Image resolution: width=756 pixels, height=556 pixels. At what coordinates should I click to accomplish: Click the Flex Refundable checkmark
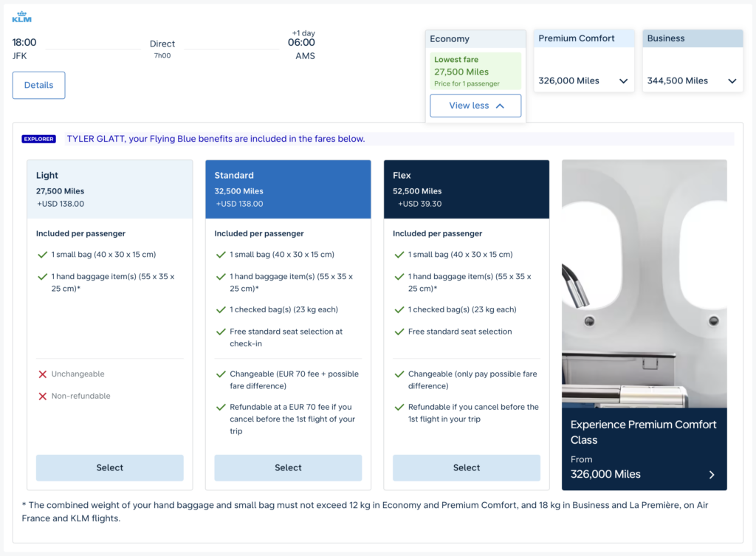tap(399, 407)
